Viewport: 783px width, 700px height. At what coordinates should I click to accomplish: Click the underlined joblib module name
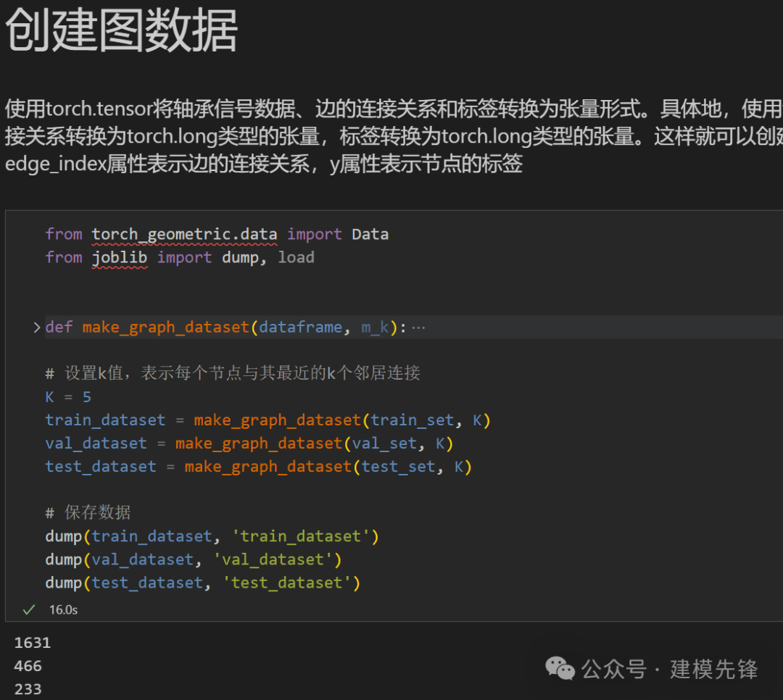[120, 257]
